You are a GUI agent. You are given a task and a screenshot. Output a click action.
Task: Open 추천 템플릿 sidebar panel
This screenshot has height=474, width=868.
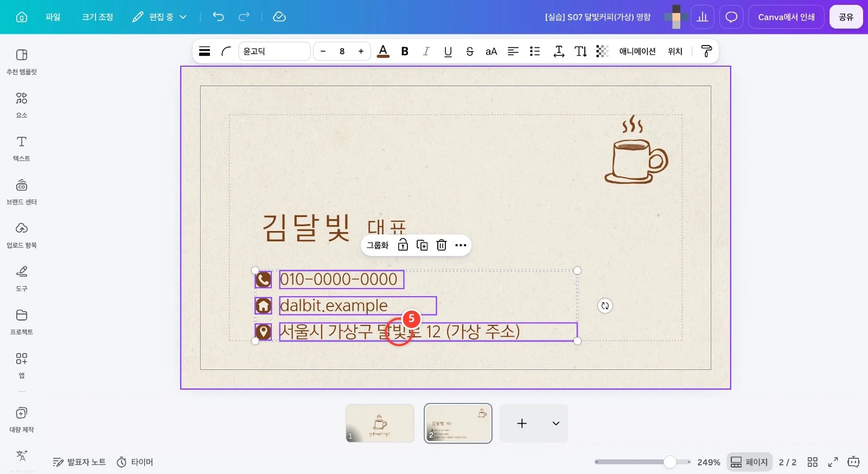[x=22, y=61]
